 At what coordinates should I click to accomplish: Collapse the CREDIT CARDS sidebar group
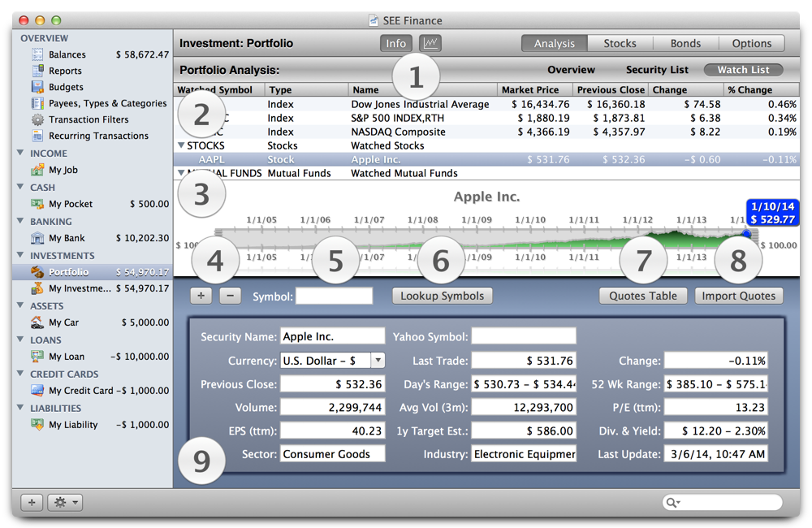click(20, 373)
